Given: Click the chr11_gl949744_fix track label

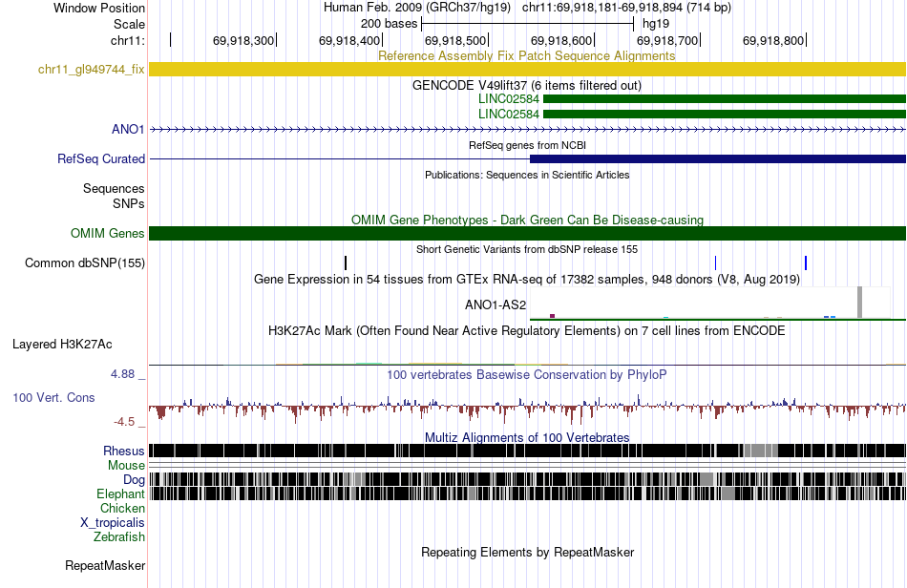Looking at the screenshot, I should coord(91,70).
